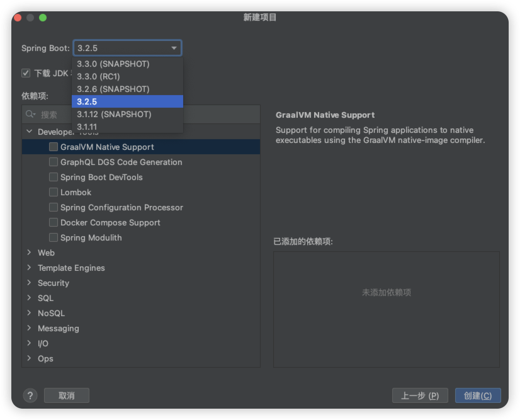
Task: Select Spring Boot 3.1.11 option
Action: point(127,127)
